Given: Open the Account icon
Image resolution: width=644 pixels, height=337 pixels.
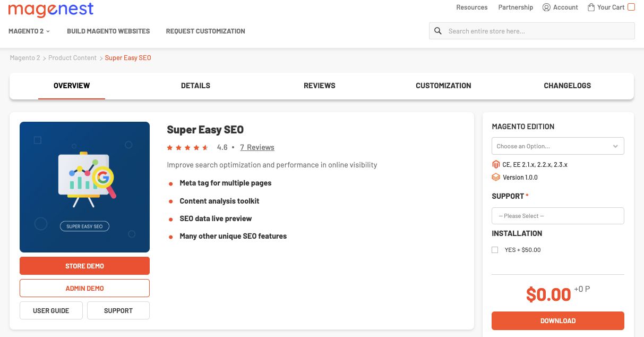Looking at the screenshot, I should click(x=546, y=7).
